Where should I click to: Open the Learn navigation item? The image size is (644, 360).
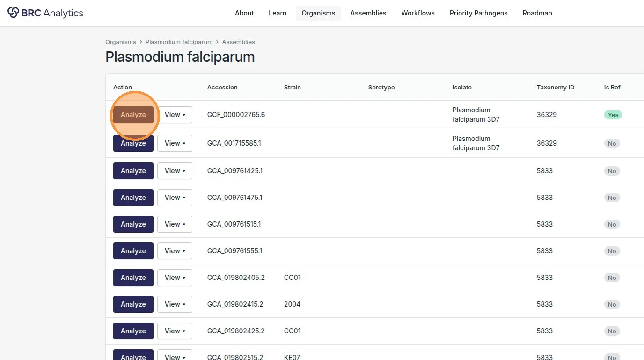pos(278,13)
